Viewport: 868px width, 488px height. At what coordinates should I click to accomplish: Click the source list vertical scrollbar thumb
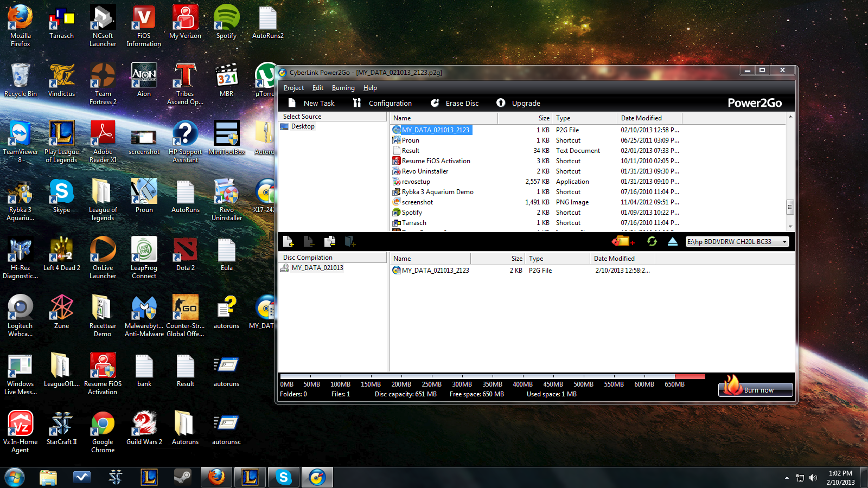click(x=790, y=207)
